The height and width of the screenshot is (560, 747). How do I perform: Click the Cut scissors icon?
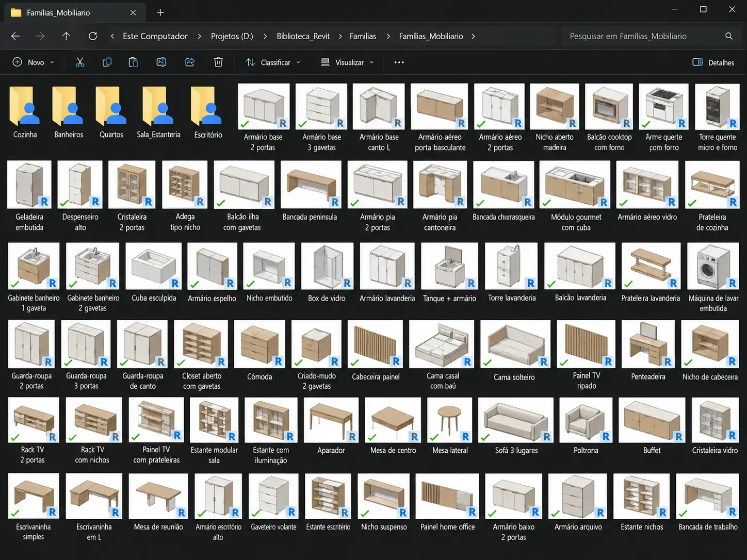click(x=80, y=62)
